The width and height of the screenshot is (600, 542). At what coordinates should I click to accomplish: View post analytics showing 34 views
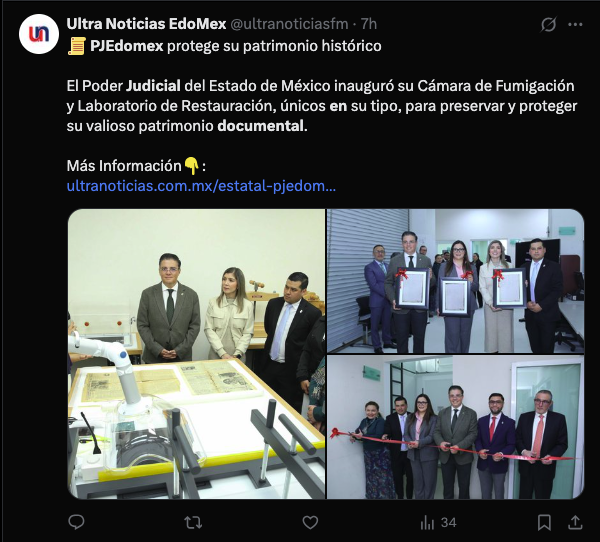point(439,522)
